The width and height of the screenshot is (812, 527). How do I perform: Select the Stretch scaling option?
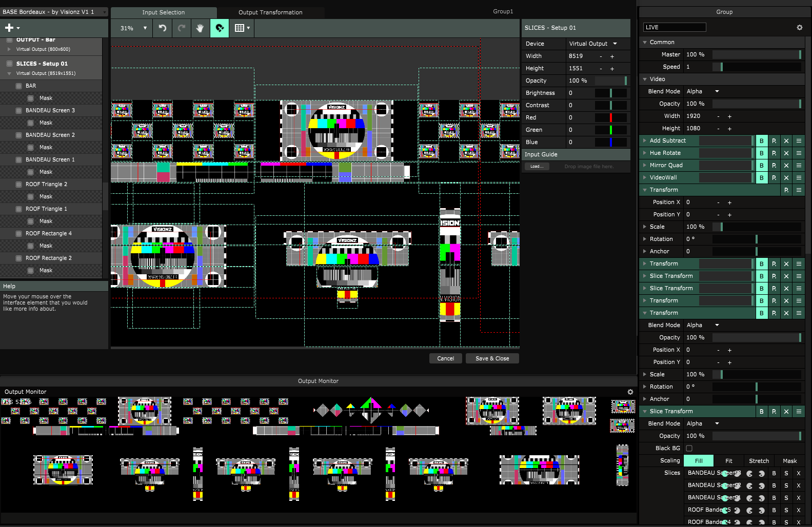click(759, 461)
